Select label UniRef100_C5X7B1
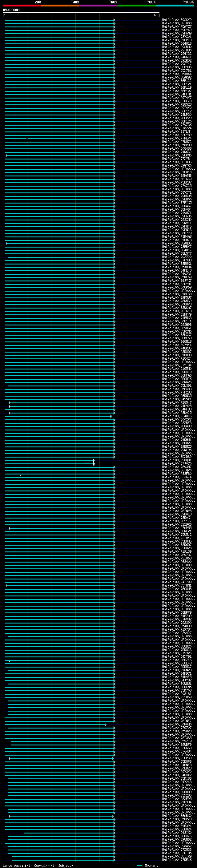 (177, 71)
